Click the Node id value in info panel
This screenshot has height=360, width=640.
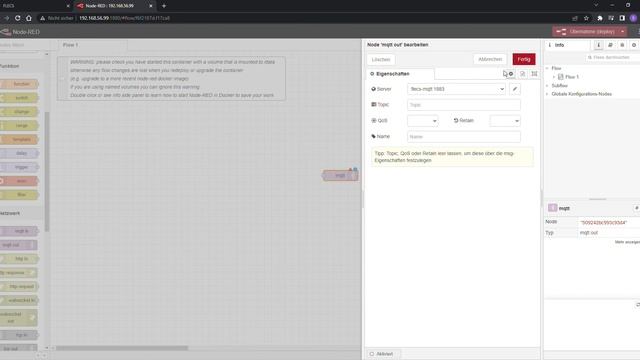[603, 223]
